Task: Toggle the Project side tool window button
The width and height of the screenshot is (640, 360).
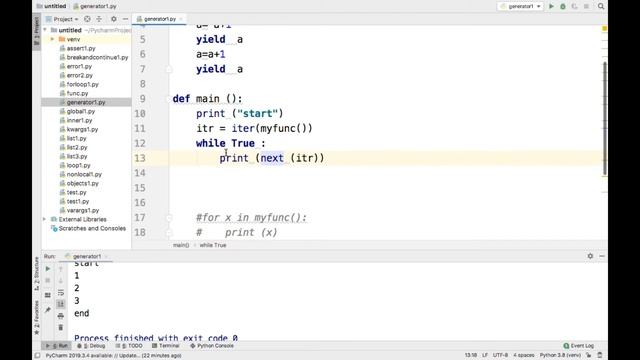Action: point(37,32)
